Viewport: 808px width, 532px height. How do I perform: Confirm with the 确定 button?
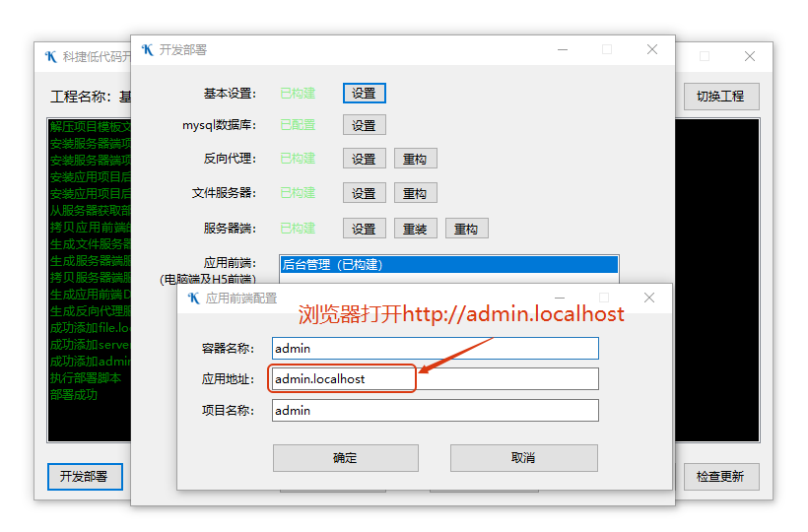point(345,458)
